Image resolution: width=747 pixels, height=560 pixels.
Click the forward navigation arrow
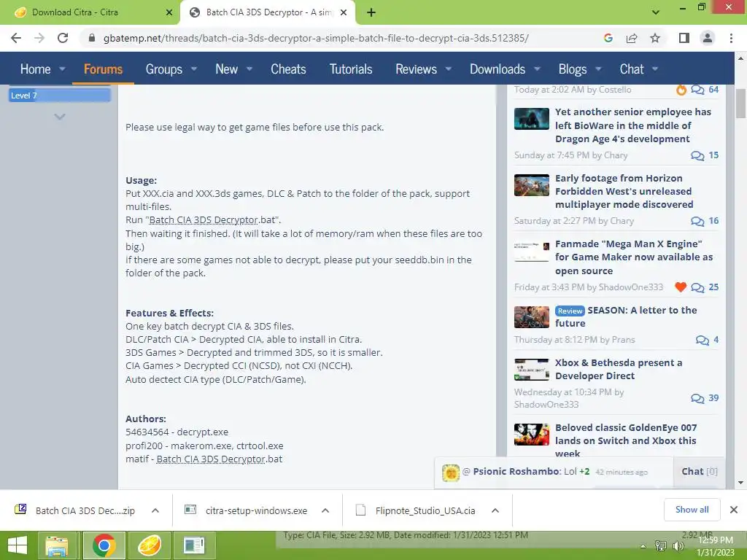click(39, 38)
